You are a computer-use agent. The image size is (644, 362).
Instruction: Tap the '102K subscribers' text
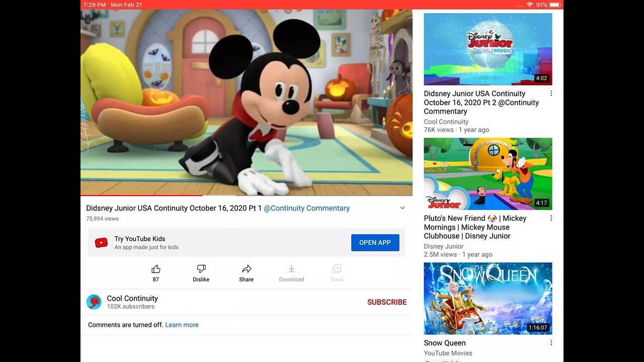click(x=131, y=306)
